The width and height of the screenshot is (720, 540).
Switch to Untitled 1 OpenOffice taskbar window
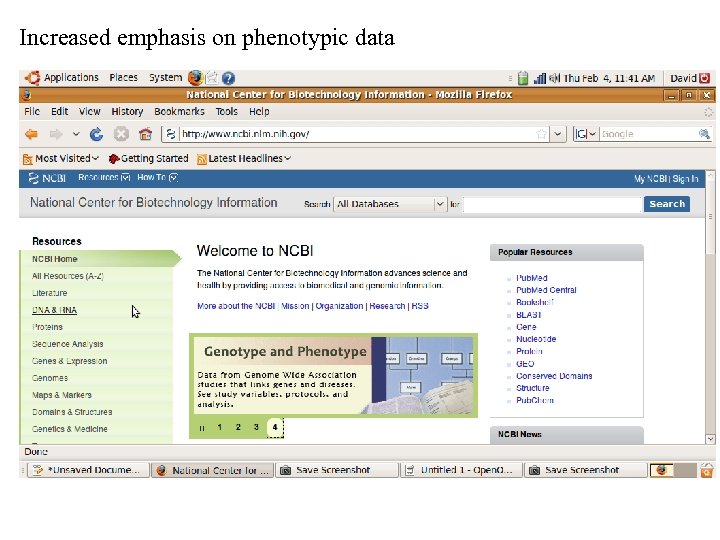pyautogui.click(x=461, y=470)
